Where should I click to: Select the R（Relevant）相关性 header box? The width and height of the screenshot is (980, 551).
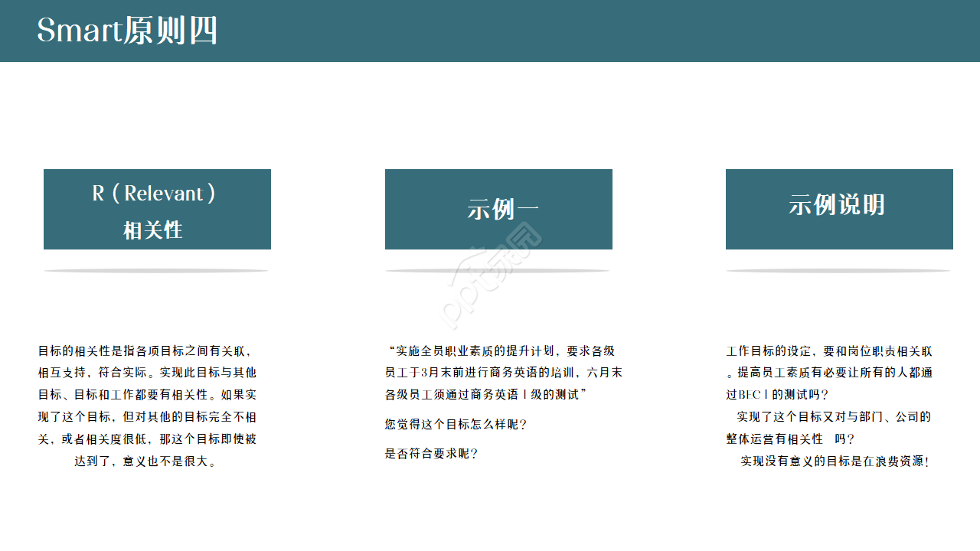157,209
